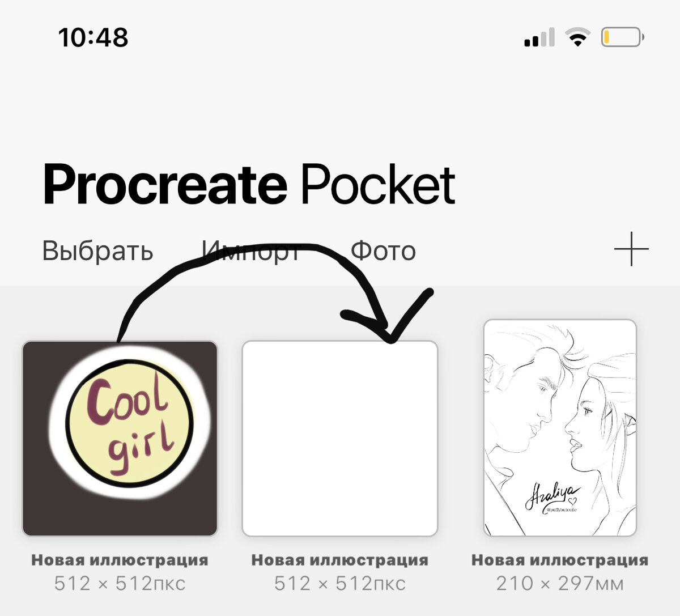Screen dimensions: 680x616
Task: Open the blank white canvas thumbnail
Action: [x=340, y=438]
